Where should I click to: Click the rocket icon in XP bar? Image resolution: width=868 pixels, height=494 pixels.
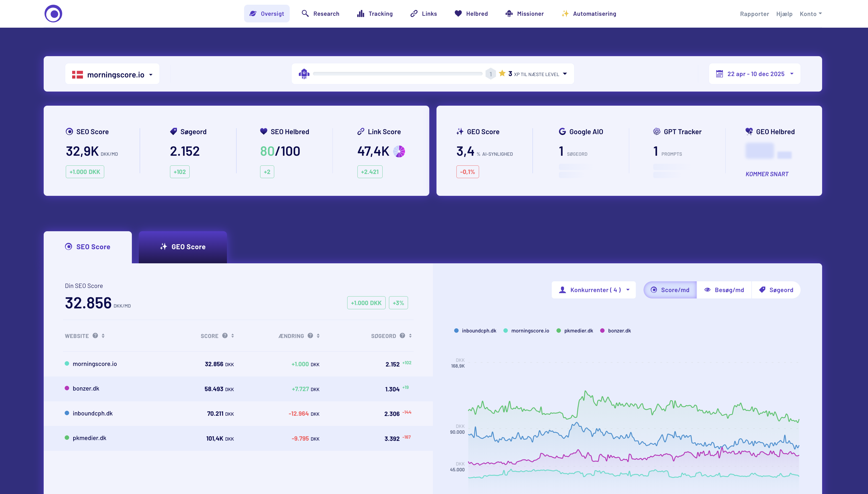pos(304,74)
